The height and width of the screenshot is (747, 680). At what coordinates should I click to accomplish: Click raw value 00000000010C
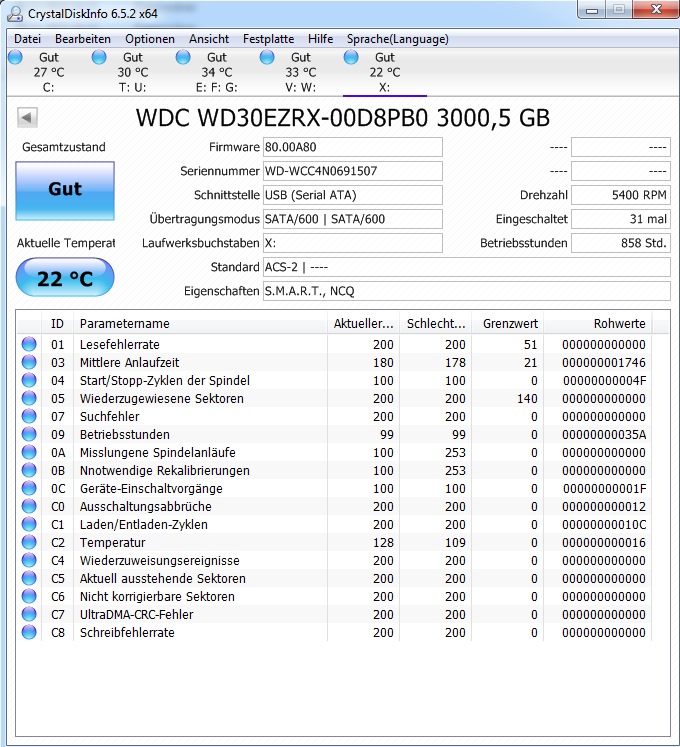click(604, 525)
